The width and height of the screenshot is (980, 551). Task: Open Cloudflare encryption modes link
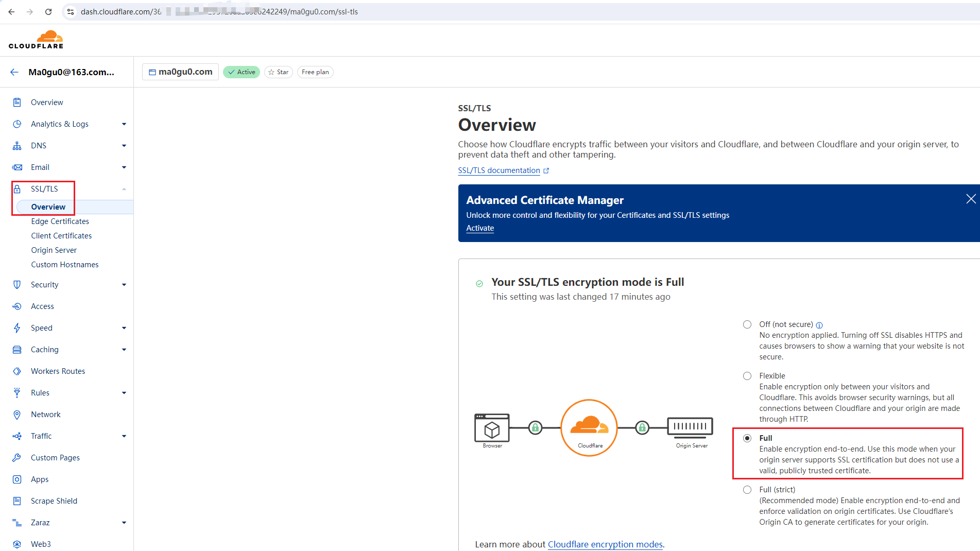[605, 544]
